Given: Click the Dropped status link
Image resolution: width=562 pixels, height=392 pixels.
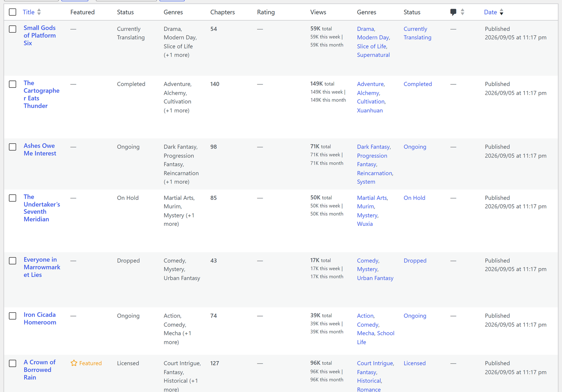Looking at the screenshot, I should click(415, 261).
